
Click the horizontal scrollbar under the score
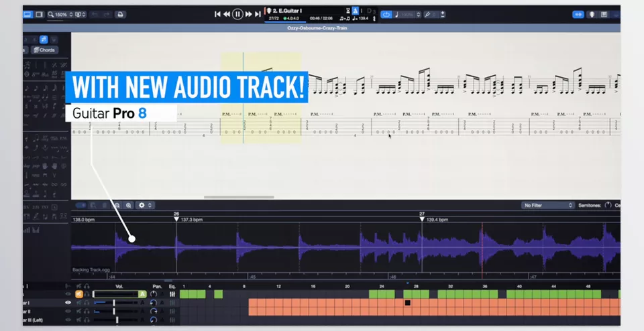(239, 197)
